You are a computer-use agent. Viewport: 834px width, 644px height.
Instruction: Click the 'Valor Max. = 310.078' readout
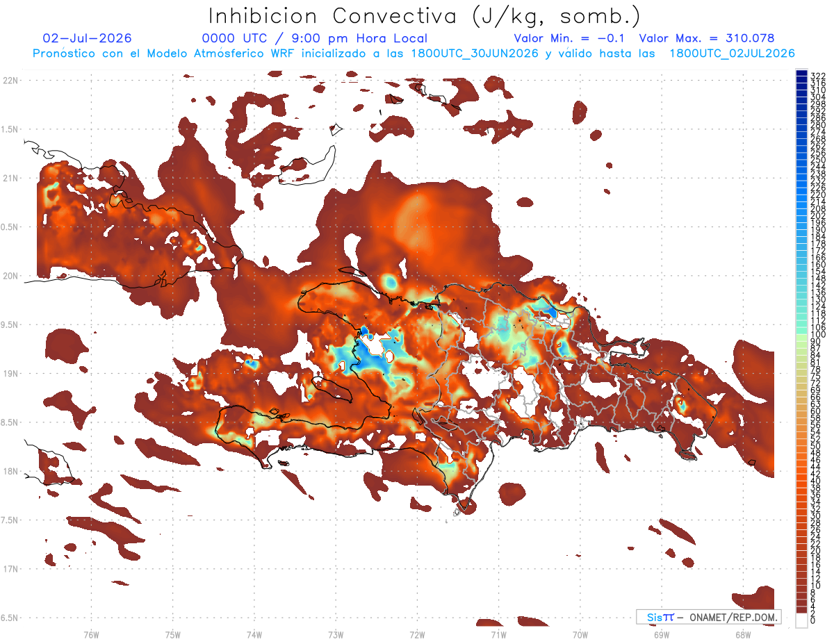click(706, 38)
